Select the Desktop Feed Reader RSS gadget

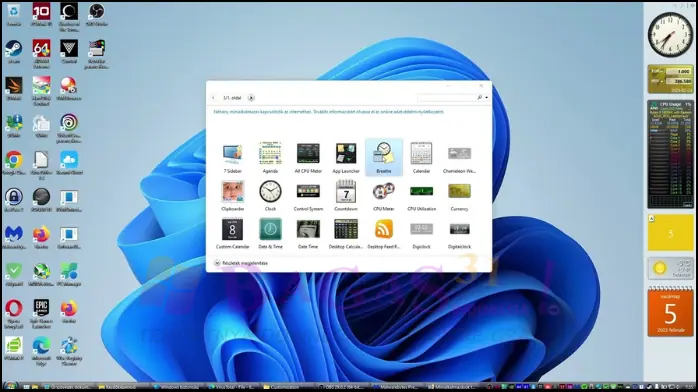click(x=384, y=234)
